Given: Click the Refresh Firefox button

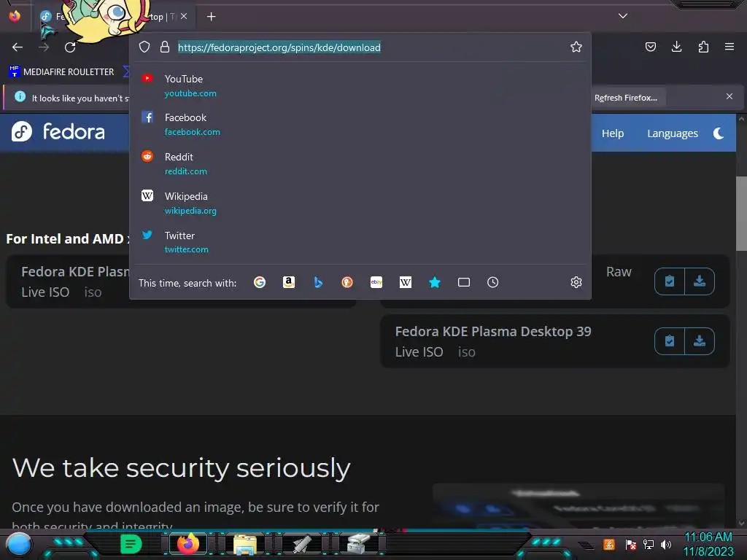Looking at the screenshot, I should point(625,98).
